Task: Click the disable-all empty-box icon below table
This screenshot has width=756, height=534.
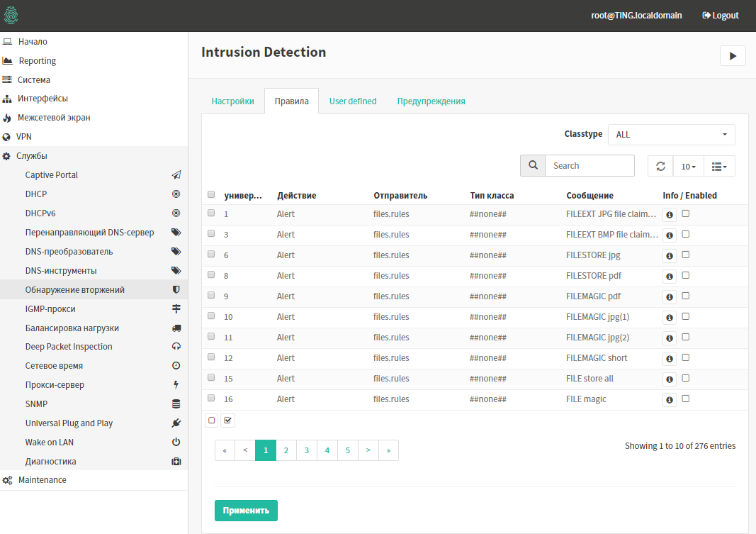Action: 211,421
